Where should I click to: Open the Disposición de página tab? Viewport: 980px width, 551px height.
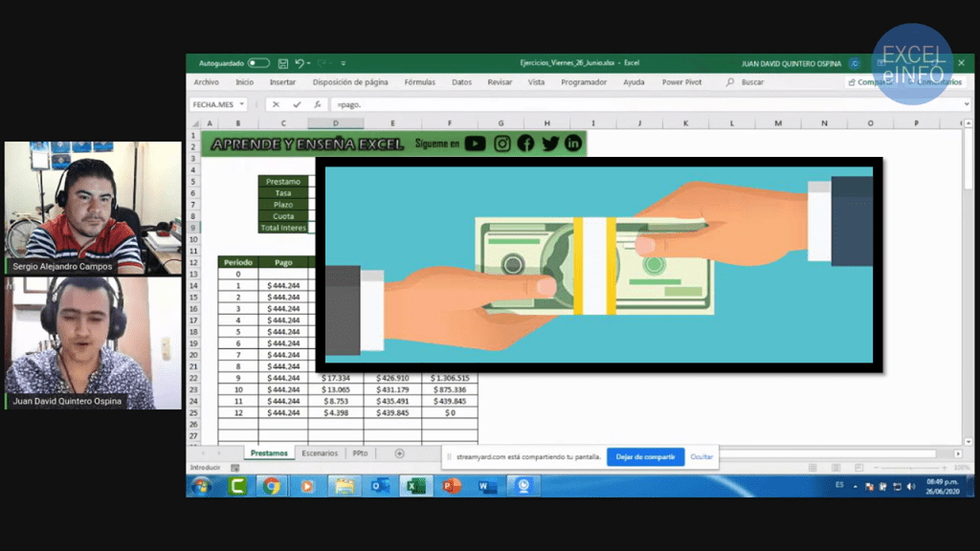(350, 82)
